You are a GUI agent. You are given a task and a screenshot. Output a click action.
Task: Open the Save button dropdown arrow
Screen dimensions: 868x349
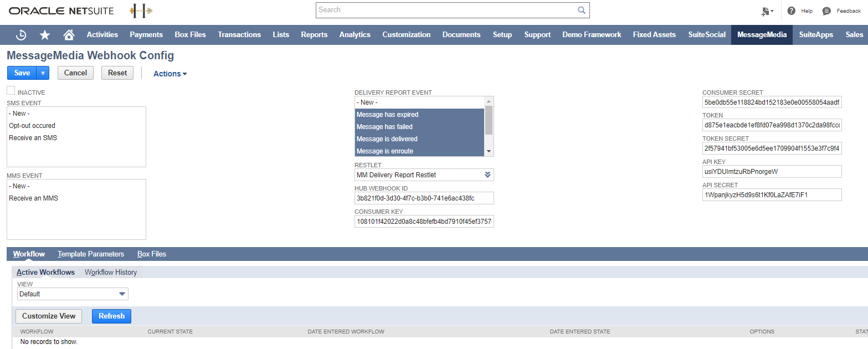[43, 73]
